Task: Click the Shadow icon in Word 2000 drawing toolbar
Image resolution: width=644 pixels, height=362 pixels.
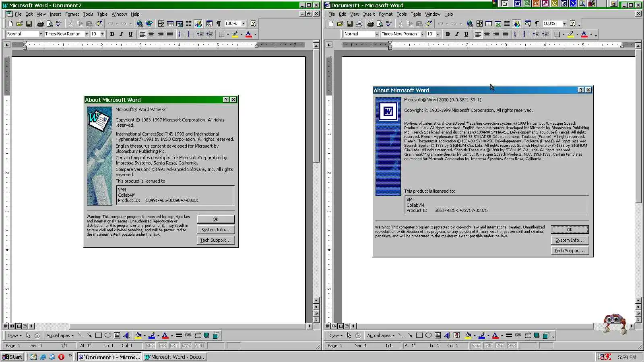Action: [537, 335]
